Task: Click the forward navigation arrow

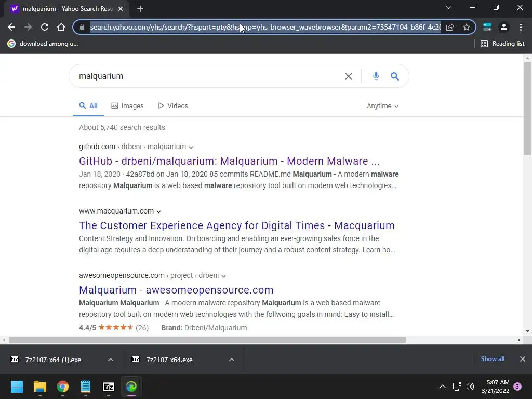Action: click(28, 27)
